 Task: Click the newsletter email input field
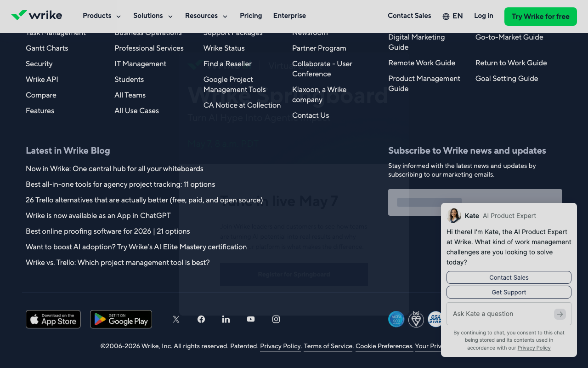pos(475,202)
